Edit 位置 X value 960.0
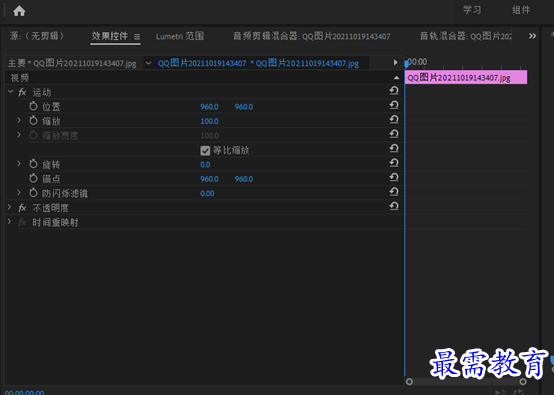 click(x=209, y=107)
